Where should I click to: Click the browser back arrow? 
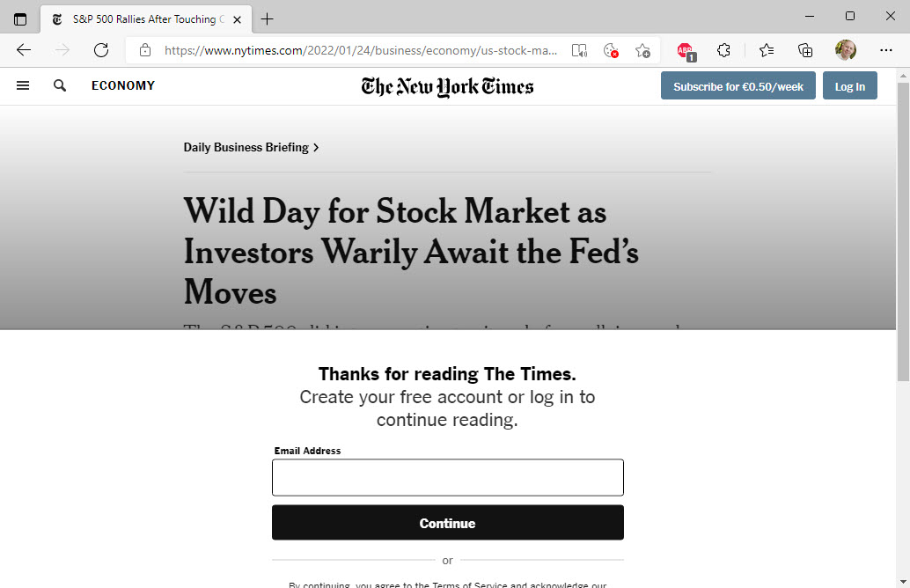click(x=24, y=50)
